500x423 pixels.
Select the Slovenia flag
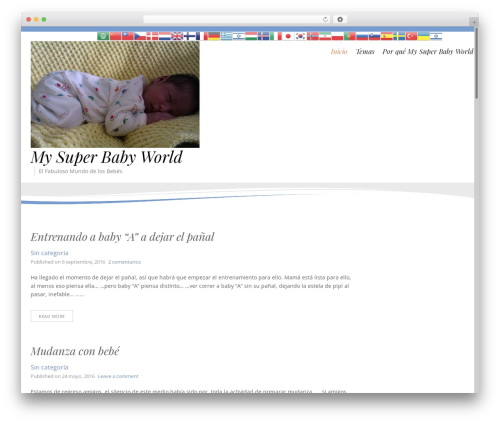tap(374, 36)
